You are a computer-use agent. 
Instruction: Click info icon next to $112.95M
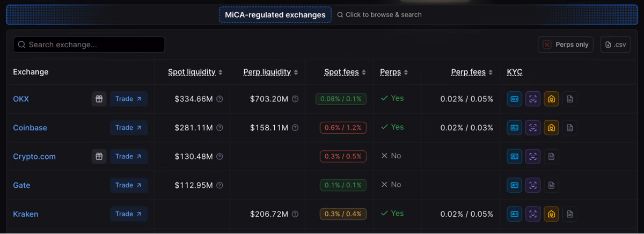pyautogui.click(x=219, y=185)
